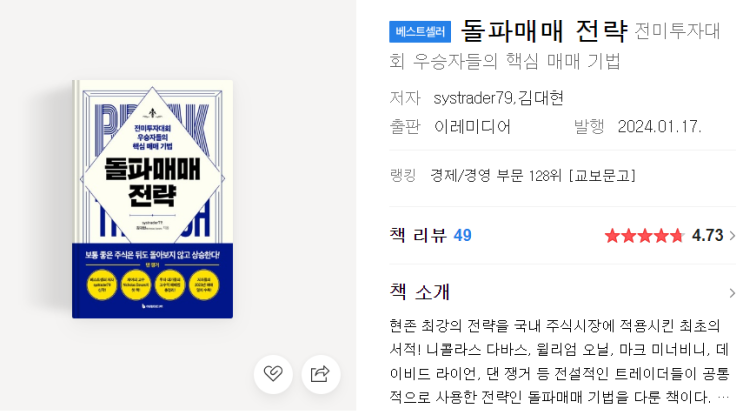Click the heart like icon
This screenshot has height=415, width=743.
(273, 374)
